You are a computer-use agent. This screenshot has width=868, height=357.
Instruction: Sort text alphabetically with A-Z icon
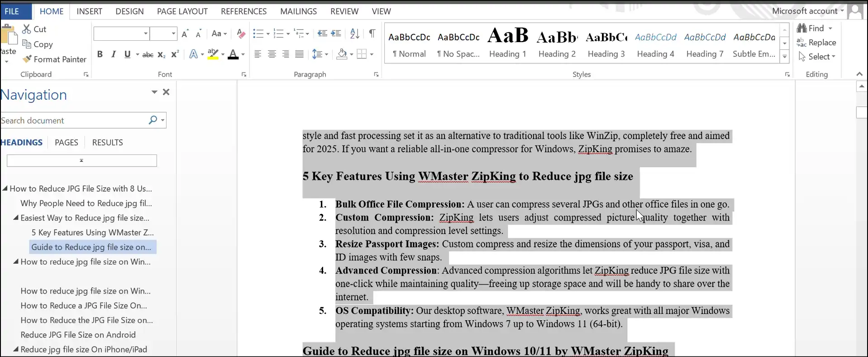tap(355, 34)
